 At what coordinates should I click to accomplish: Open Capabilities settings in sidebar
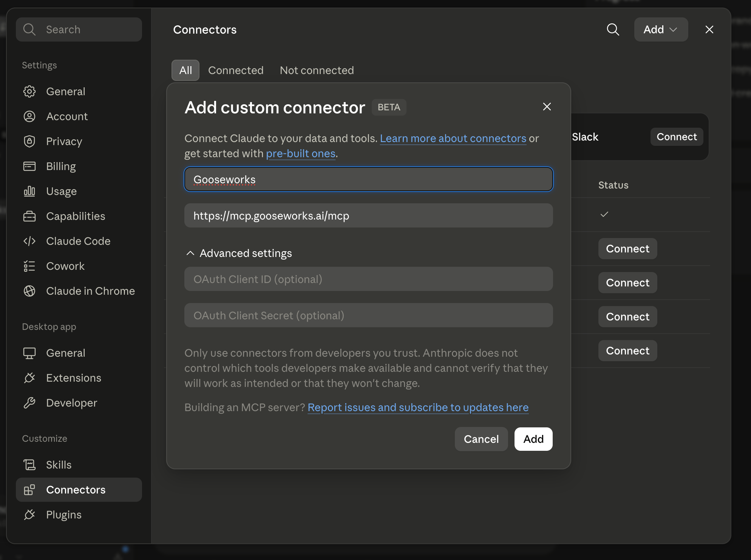tap(79, 216)
